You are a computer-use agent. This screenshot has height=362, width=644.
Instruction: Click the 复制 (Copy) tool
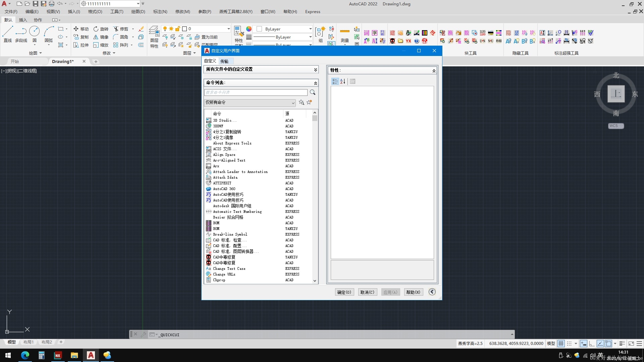click(81, 37)
